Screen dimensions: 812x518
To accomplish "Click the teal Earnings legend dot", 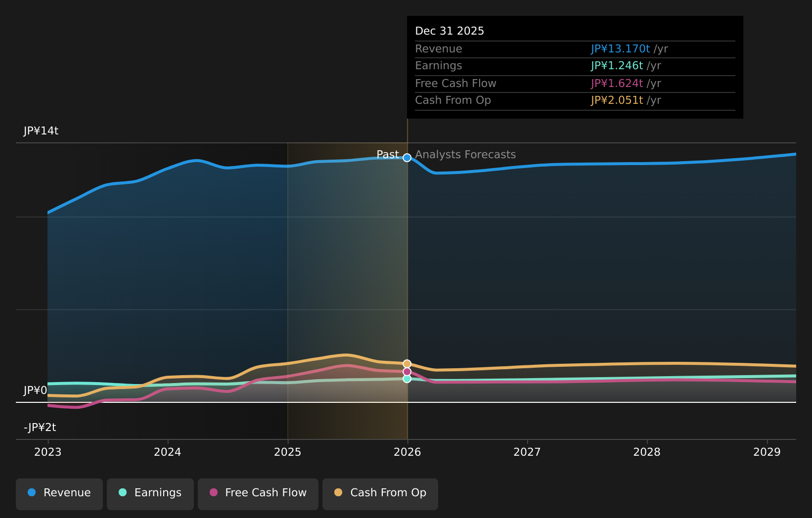I will pos(123,493).
